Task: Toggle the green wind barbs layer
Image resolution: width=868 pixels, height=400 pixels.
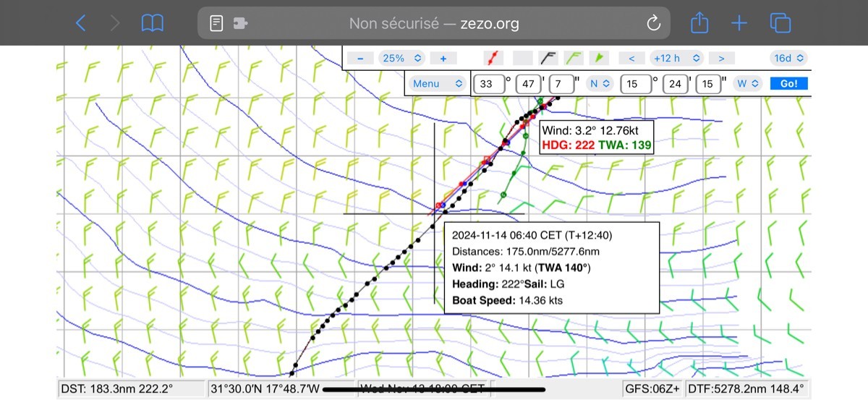Action: [574, 58]
